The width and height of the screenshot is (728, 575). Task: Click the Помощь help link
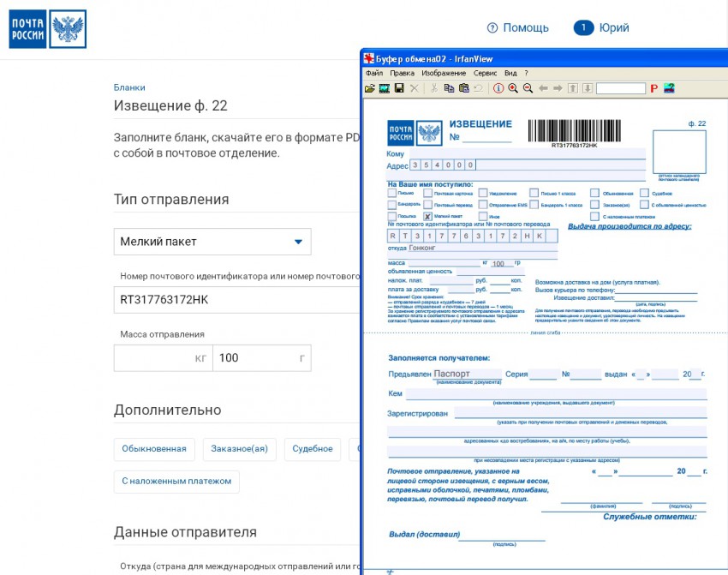[517, 27]
